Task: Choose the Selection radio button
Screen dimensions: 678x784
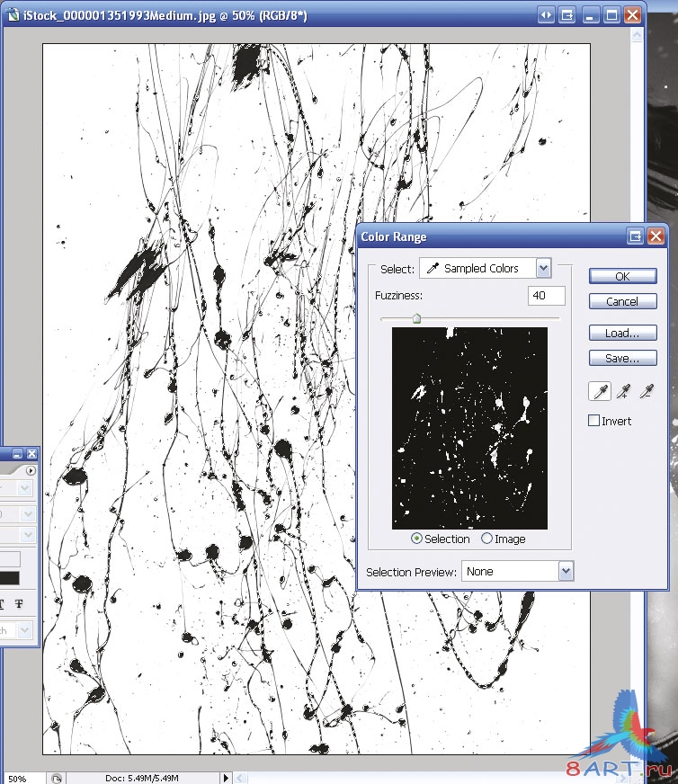Action: [416, 539]
